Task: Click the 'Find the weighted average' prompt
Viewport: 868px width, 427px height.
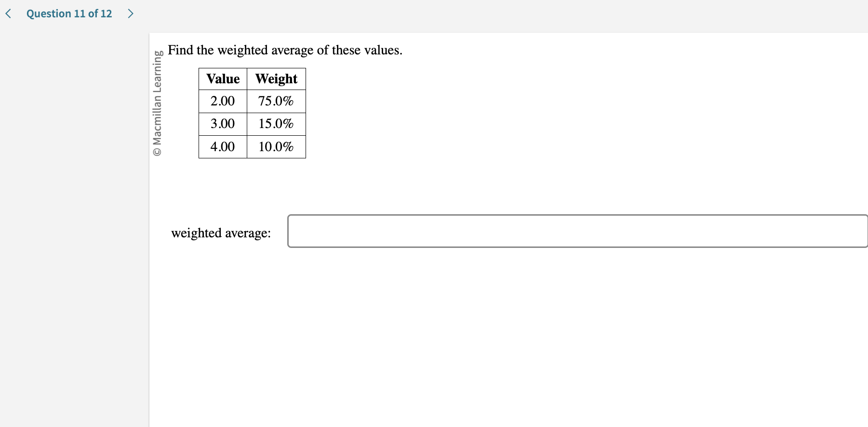Action: (x=285, y=50)
